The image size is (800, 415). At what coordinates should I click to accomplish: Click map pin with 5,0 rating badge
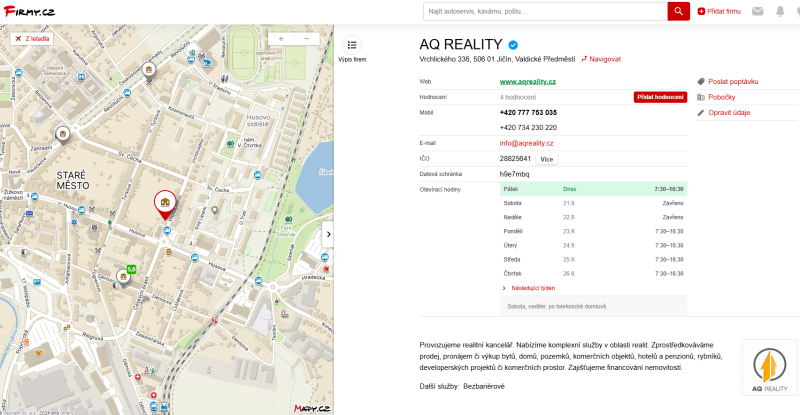(124, 276)
